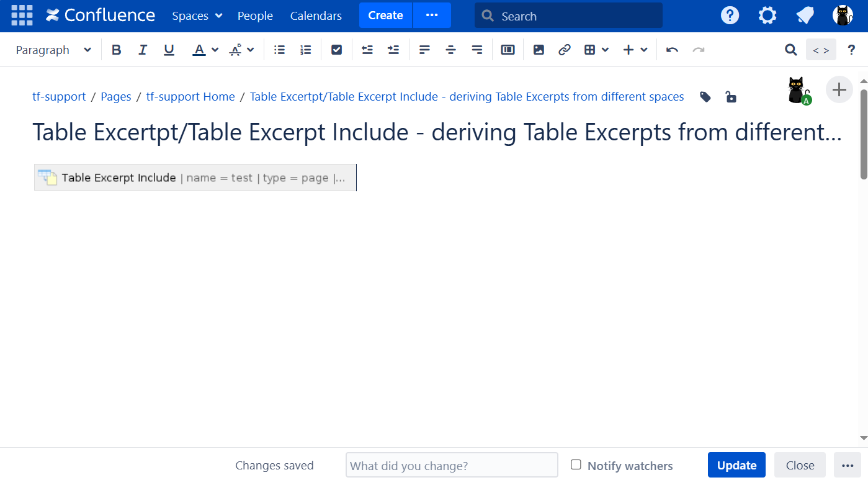Go to the Calendars menu
This screenshot has width=868, height=480.
coord(316,16)
